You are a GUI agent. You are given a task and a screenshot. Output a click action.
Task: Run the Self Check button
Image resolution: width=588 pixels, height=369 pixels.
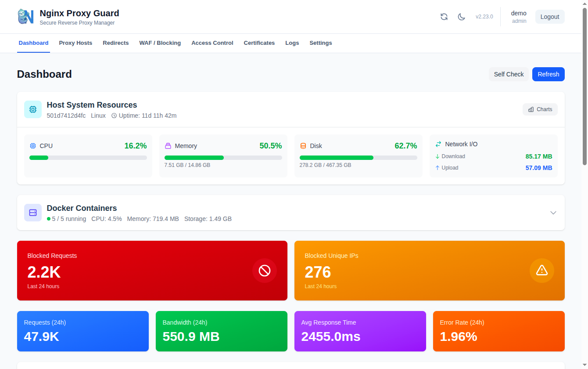point(509,74)
